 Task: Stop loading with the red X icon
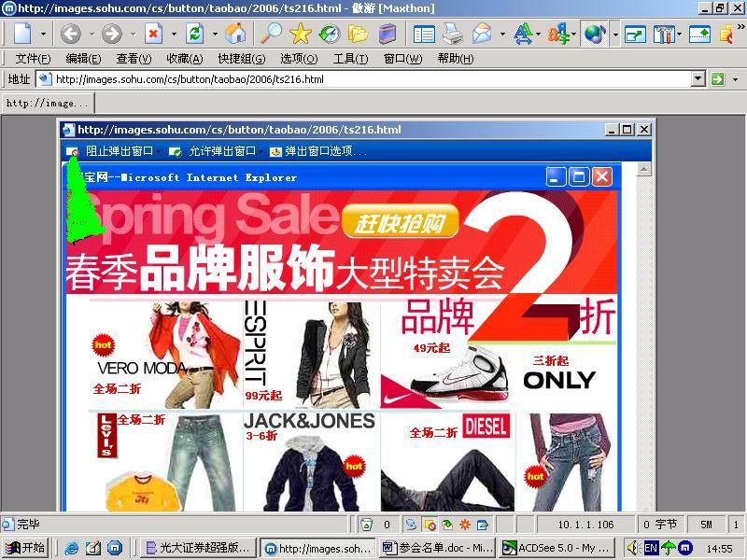click(153, 34)
